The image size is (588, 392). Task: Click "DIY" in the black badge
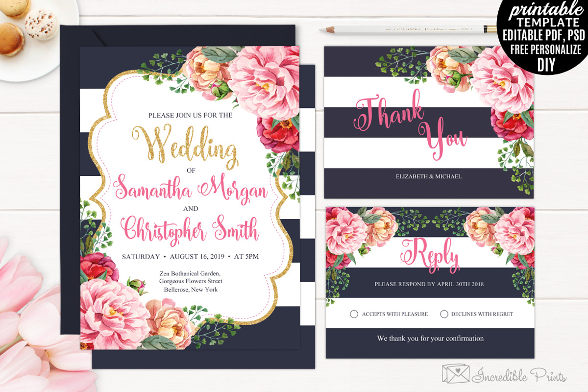tap(546, 64)
